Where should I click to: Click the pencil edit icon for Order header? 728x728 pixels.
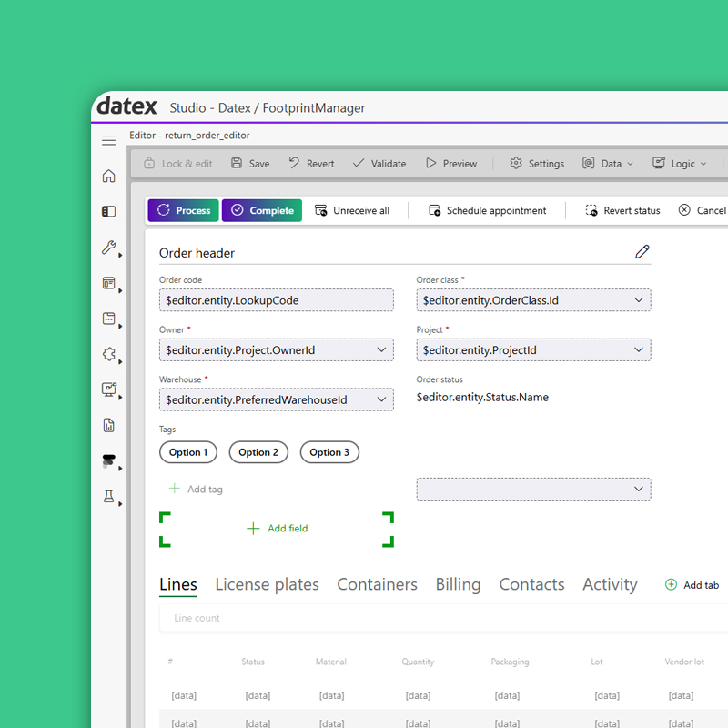pos(642,252)
